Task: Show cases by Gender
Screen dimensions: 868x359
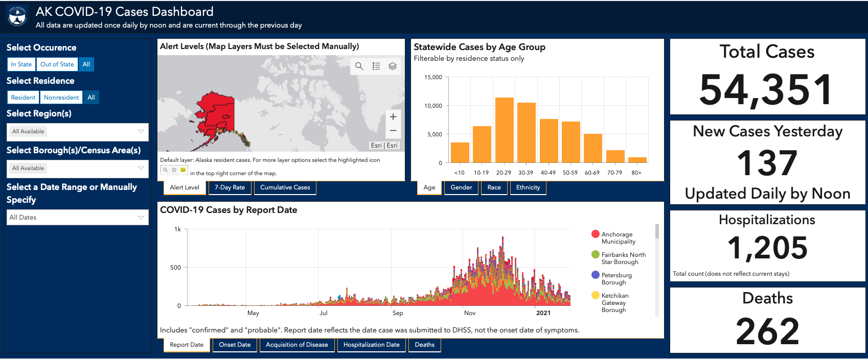Action: 462,187
